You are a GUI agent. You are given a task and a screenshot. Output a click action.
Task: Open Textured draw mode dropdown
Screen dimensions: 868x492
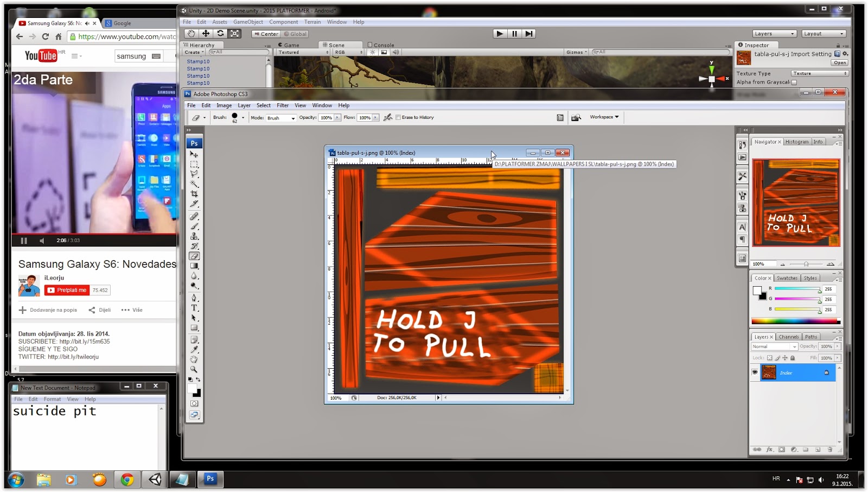pos(303,52)
